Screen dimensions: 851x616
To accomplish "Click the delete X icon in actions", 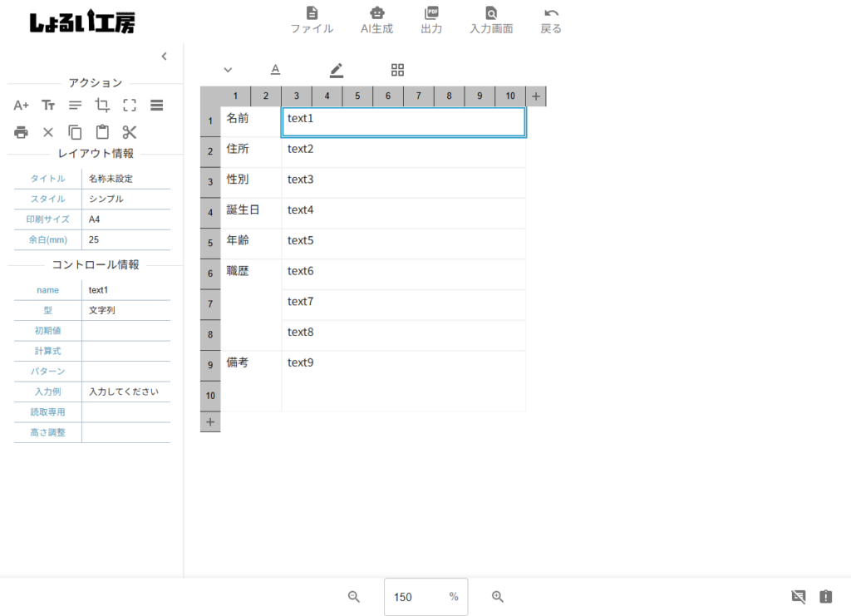I will tap(48, 132).
